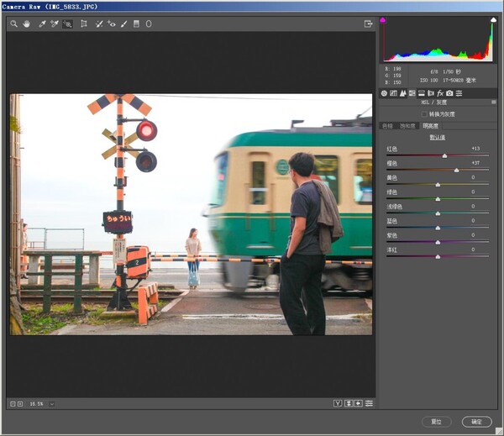The height and width of the screenshot is (436, 504).
Task: Click the zoom in plus icon
Action: (20, 404)
